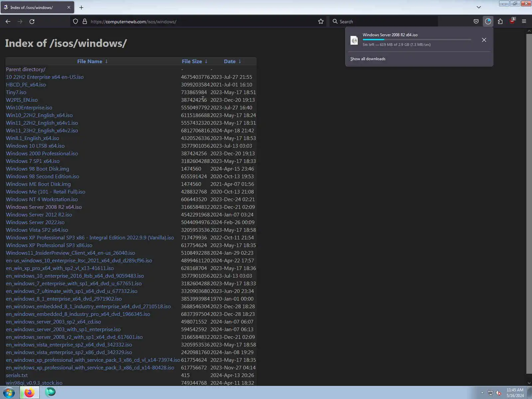The image size is (532, 399).
Task: Go back to the previous page
Action: coord(8,22)
